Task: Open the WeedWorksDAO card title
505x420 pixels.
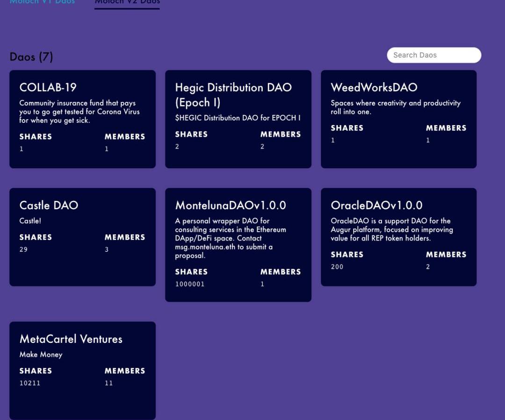Action: 374,87
